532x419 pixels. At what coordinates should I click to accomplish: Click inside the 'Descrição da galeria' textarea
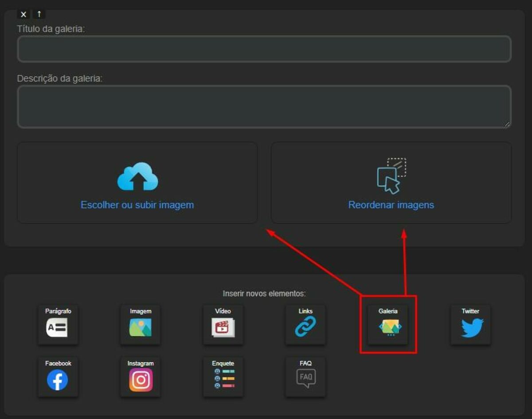[x=264, y=106]
